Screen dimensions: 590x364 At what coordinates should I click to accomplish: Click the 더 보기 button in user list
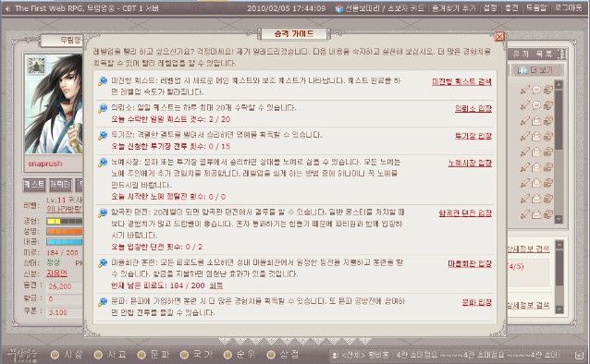click(x=537, y=70)
